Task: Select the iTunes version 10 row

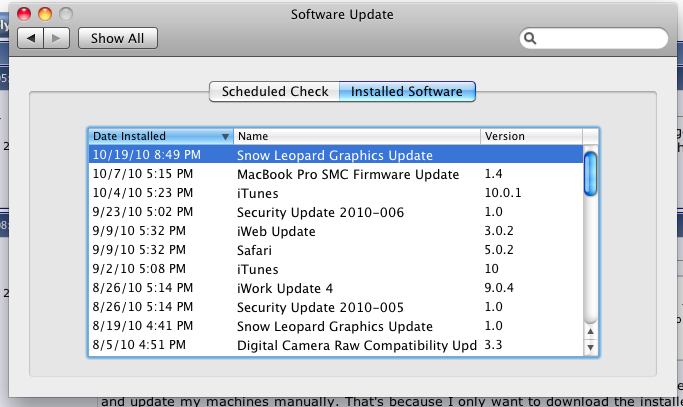Action: 336,269
